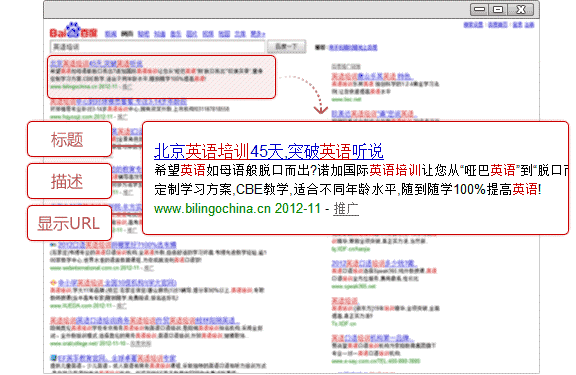Click 推广 beside the XUEDA.com URL

pos(121,306)
